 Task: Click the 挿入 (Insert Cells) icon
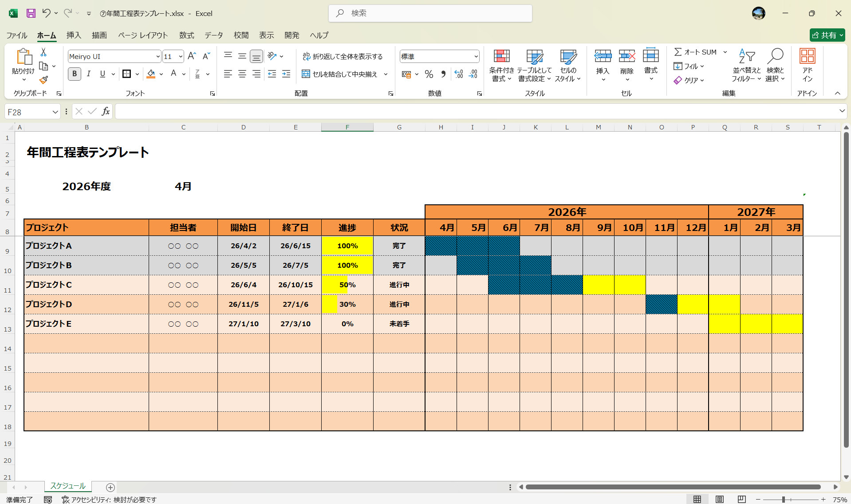point(603,65)
